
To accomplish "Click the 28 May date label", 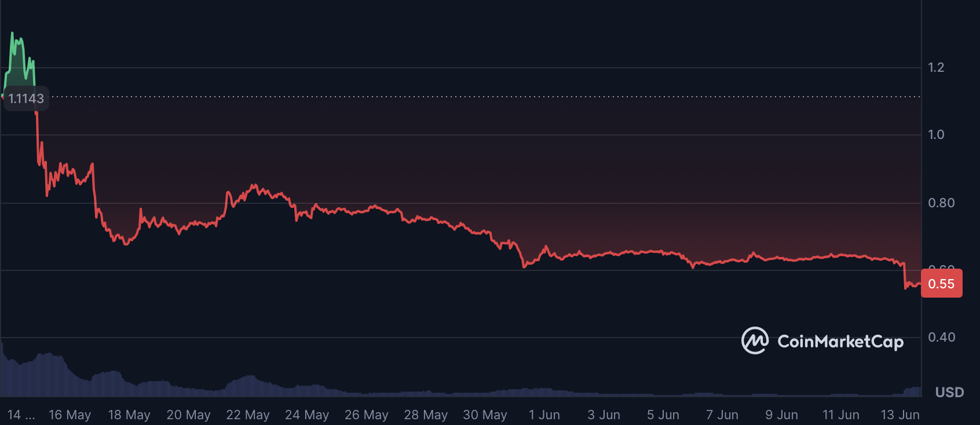I will point(426,415).
